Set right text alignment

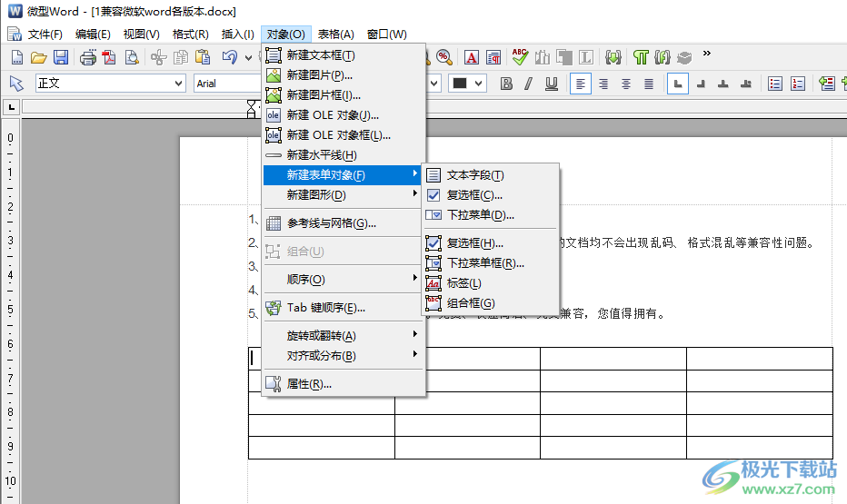(x=603, y=84)
